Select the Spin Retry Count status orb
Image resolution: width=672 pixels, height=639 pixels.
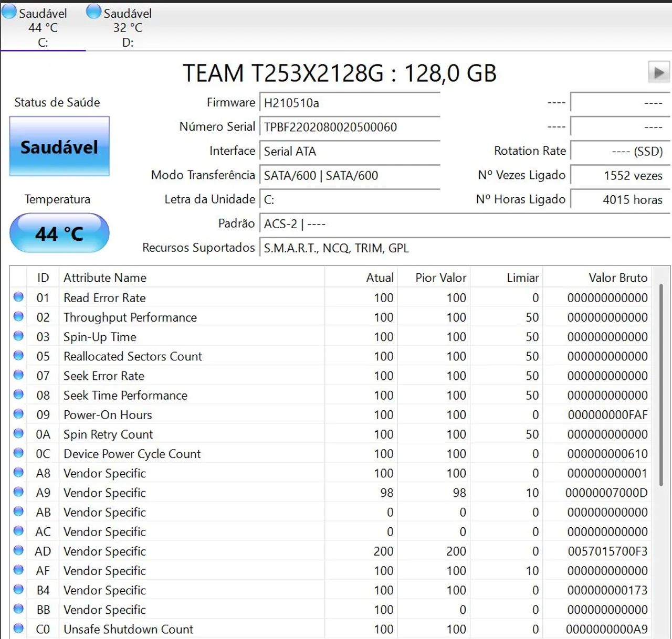coord(18,433)
